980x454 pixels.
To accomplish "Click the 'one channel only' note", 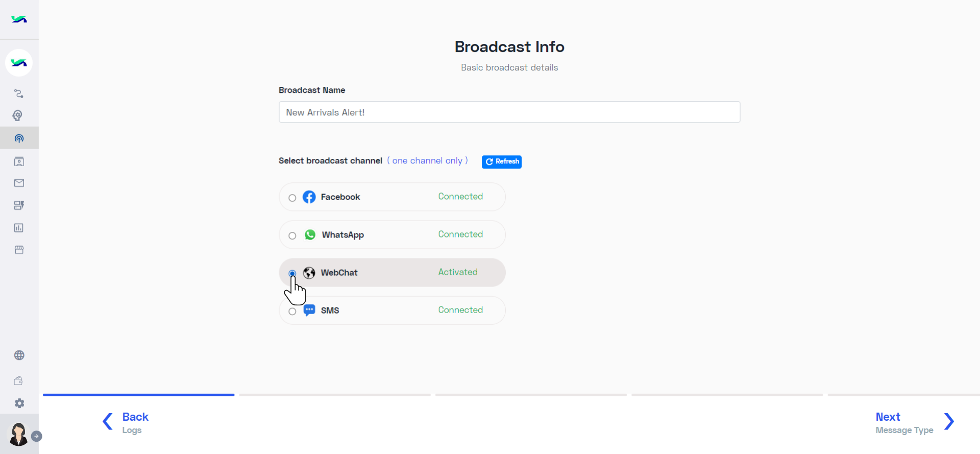I will point(427,161).
